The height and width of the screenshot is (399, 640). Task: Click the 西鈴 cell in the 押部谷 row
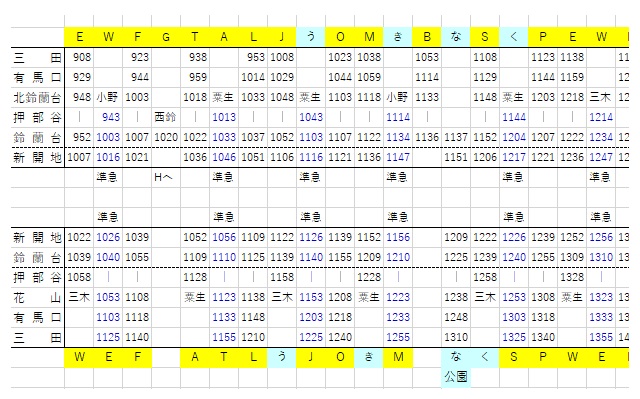coord(166,117)
